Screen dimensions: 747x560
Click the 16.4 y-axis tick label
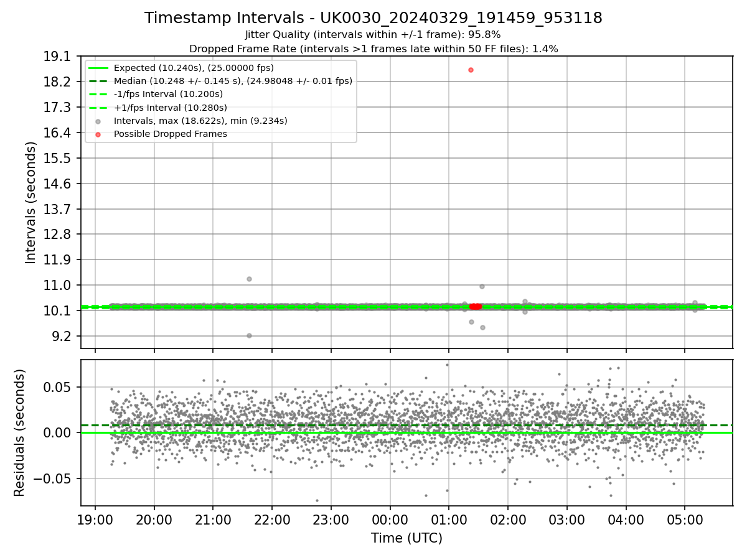coord(58,133)
